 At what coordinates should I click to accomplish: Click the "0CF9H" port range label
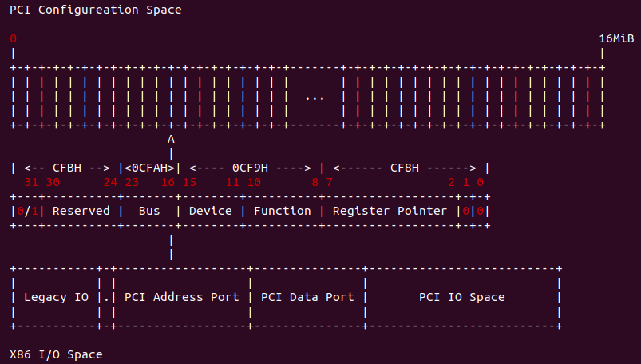pos(250,168)
